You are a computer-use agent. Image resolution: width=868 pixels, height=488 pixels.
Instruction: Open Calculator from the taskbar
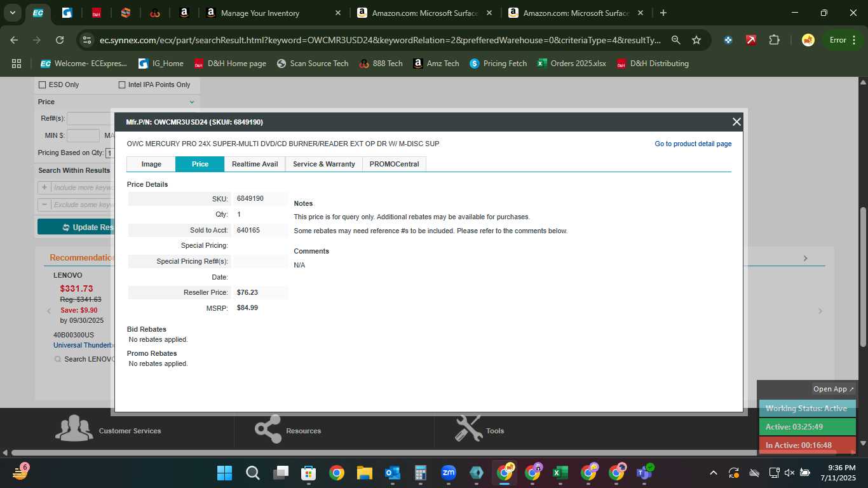[x=420, y=473]
